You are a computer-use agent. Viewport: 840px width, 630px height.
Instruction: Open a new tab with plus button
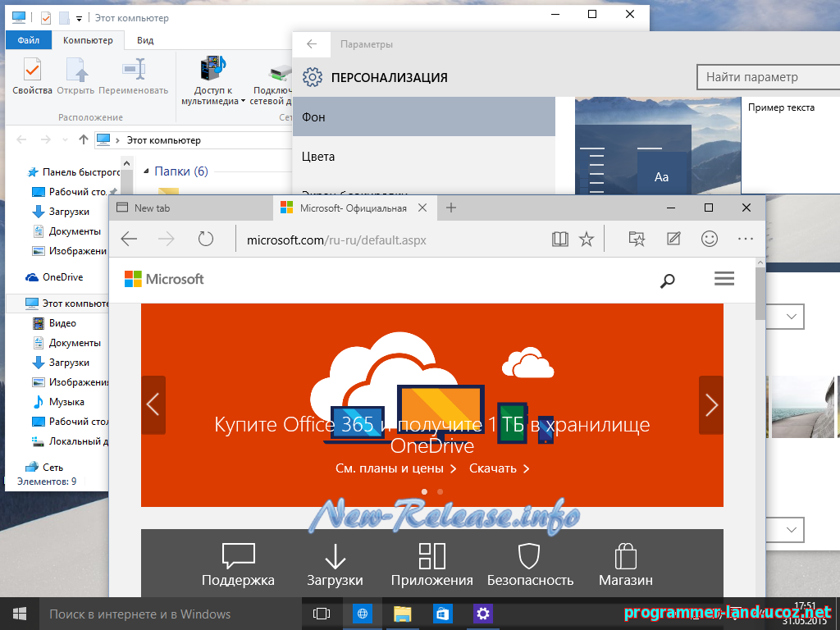451,208
